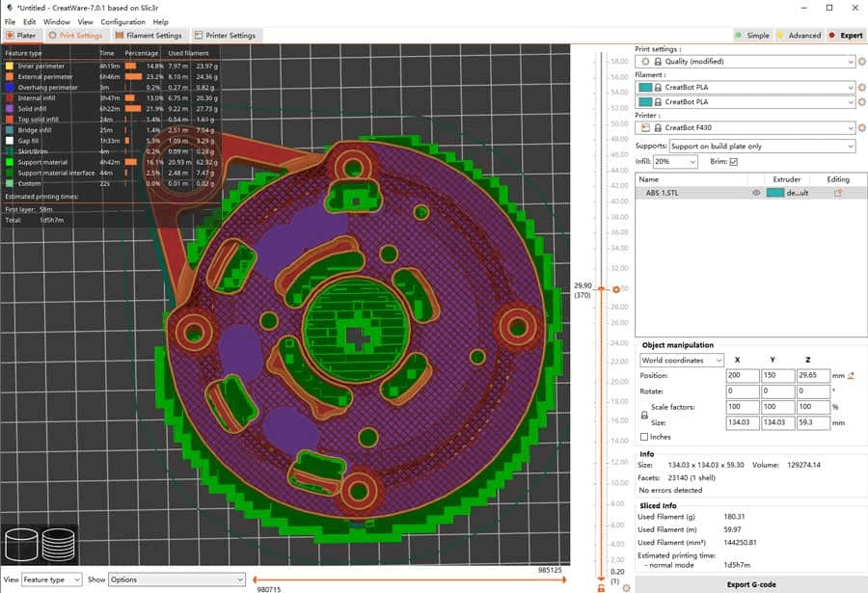The height and width of the screenshot is (593, 868).
Task: Click the horizontal move slider right handle
Action: (564, 580)
